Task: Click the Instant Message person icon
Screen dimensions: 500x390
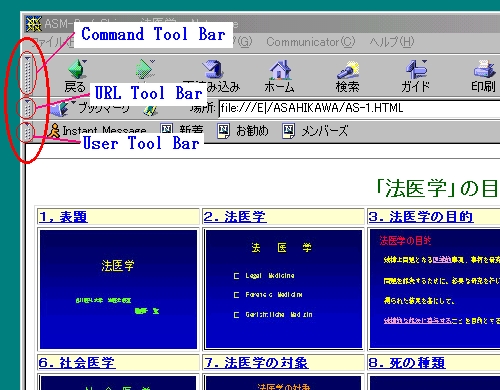Action: point(54,130)
